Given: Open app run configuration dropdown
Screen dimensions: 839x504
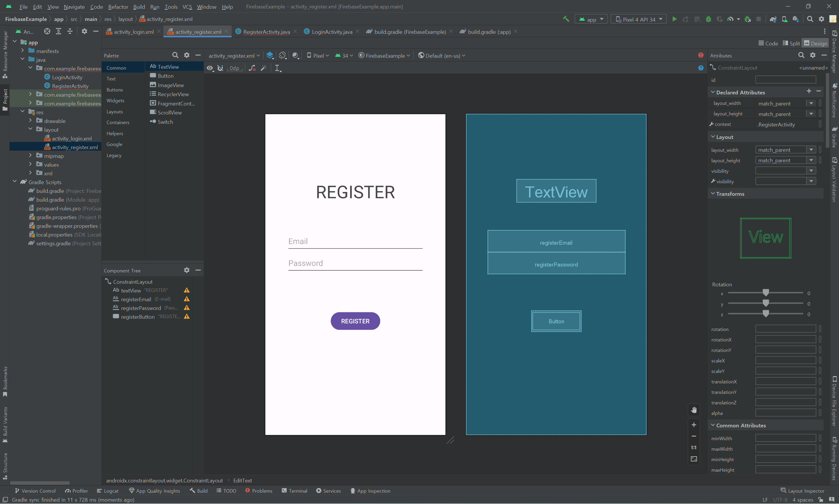Looking at the screenshot, I should (591, 19).
